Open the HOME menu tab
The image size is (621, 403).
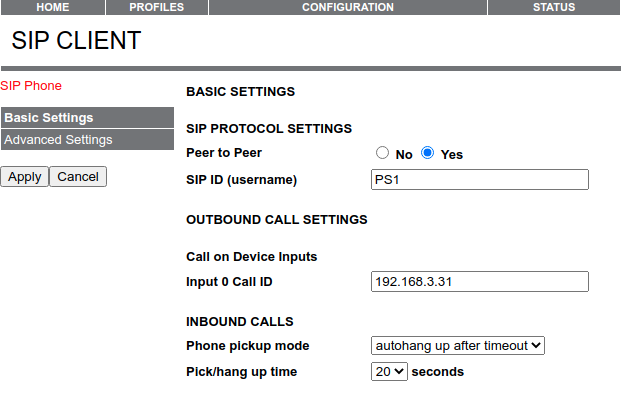(x=52, y=7)
